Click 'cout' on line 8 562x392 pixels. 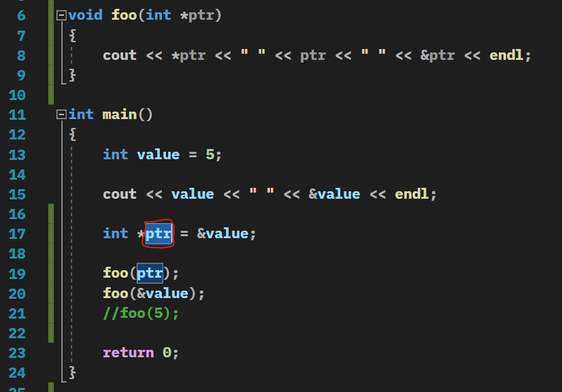(120, 55)
